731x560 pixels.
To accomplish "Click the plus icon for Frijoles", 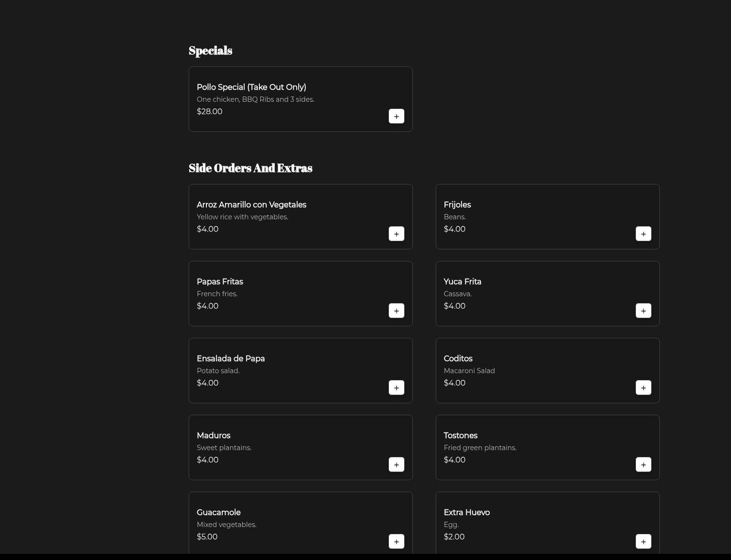I will point(643,234).
